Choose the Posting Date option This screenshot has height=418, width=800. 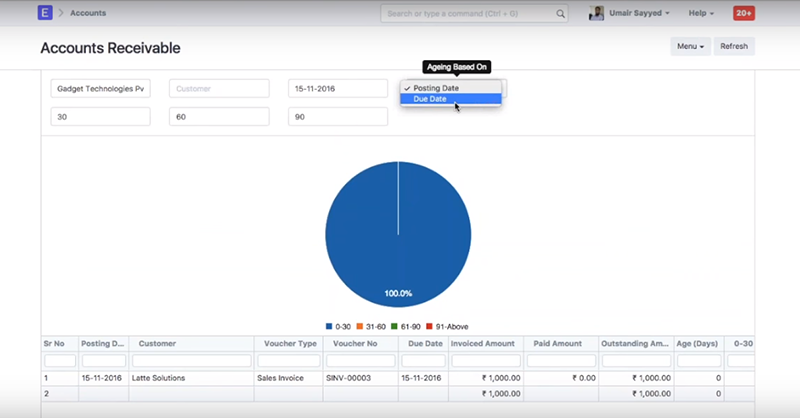[x=435, y=88]
